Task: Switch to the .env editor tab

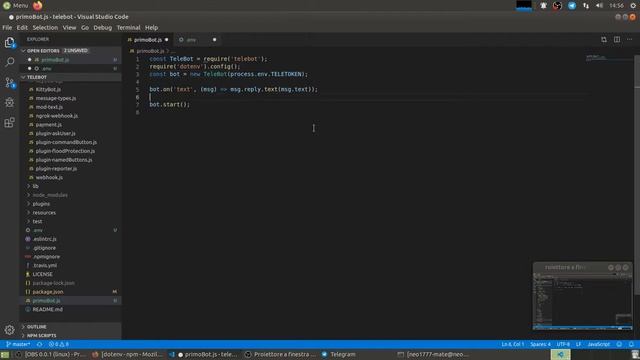Action: click(x=197, y=40)
